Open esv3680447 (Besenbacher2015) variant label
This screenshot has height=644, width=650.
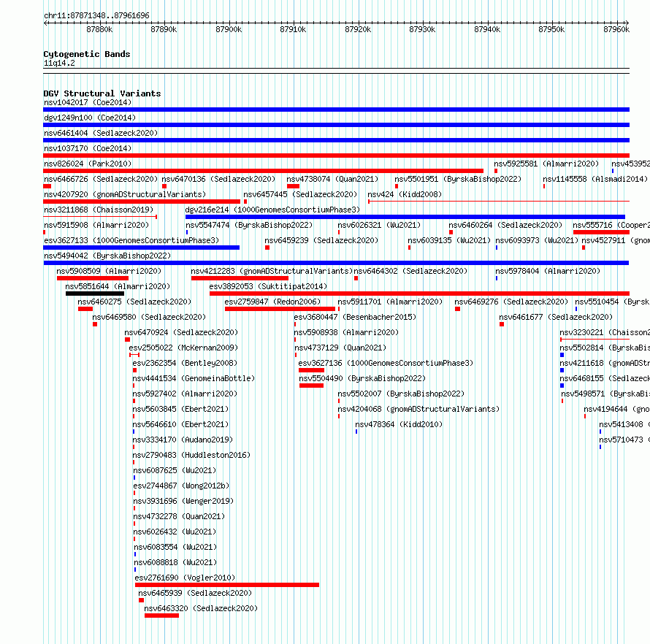pyautogui.click(x=355, y=317)
